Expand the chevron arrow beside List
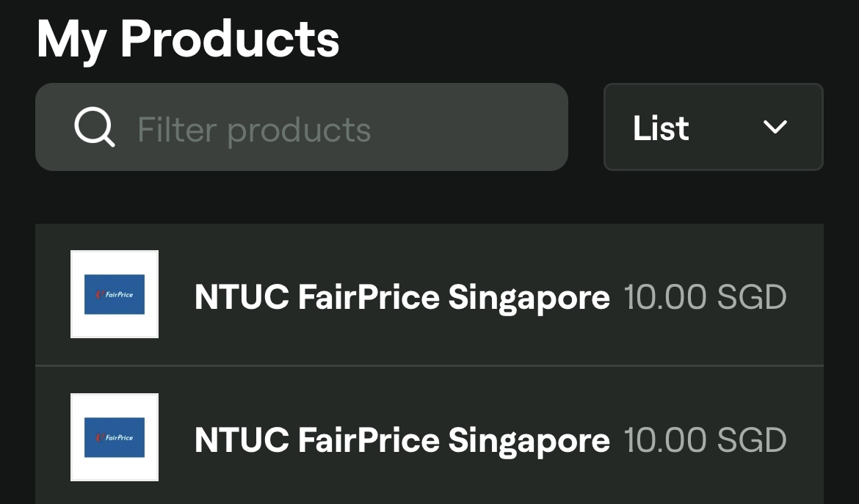The height and width of the screenshot is (504, 859). click(775, 127)
